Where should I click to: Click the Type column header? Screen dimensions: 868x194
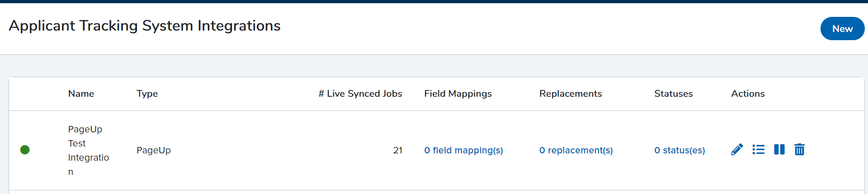pyautogui.click(x=147, y=94)
